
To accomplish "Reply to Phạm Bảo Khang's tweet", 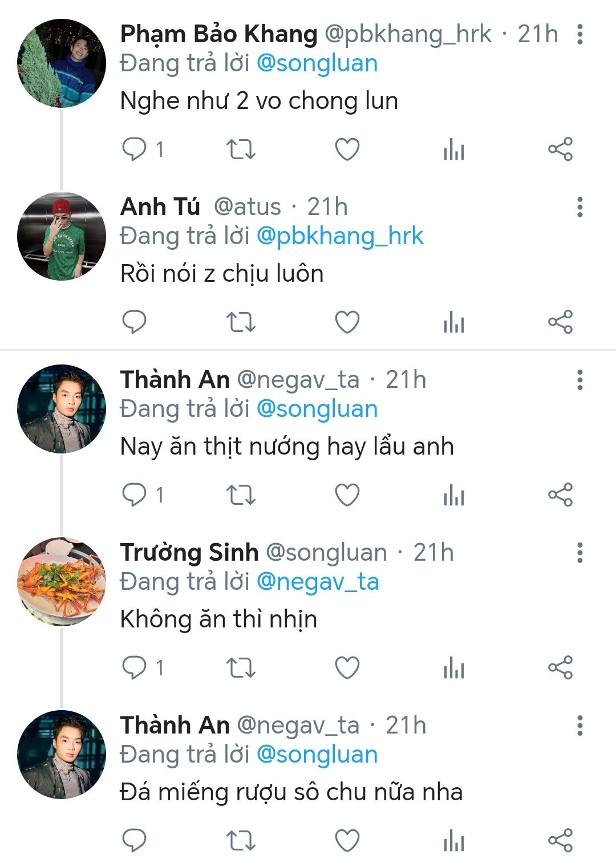I will pos(135,149).
